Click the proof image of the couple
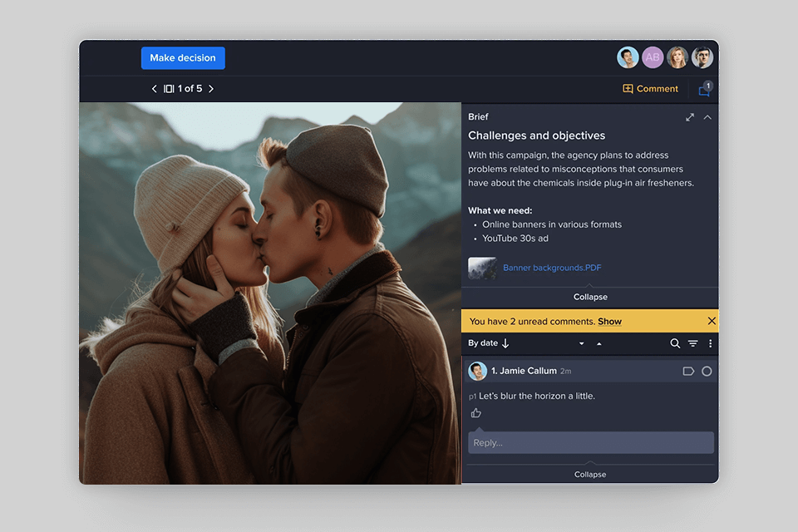Screen dimensions: 798x532 [270, 293]
